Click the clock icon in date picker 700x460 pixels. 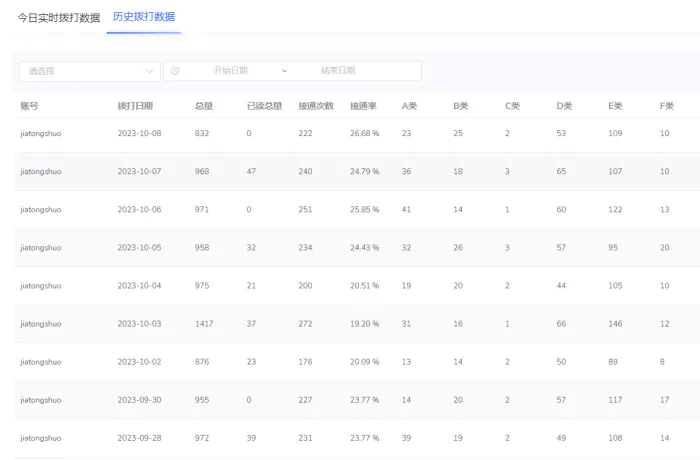pyautogui.click(x=175, y=71)
